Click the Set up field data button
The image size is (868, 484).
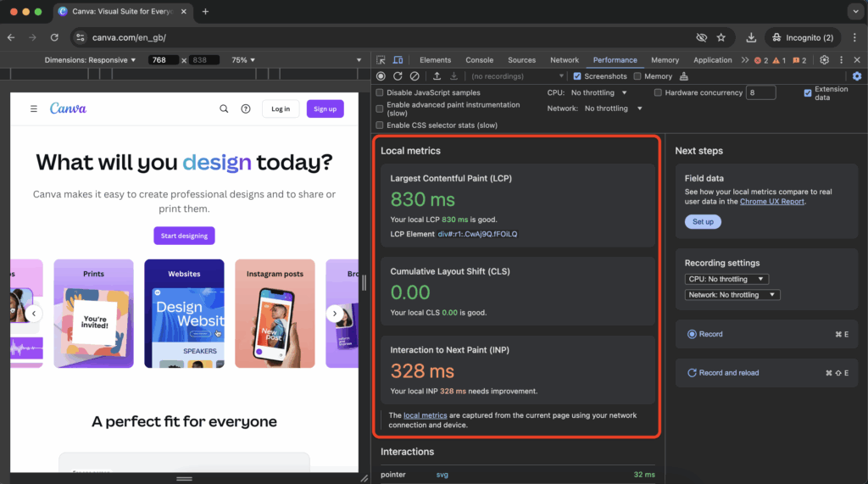point(703,221)
